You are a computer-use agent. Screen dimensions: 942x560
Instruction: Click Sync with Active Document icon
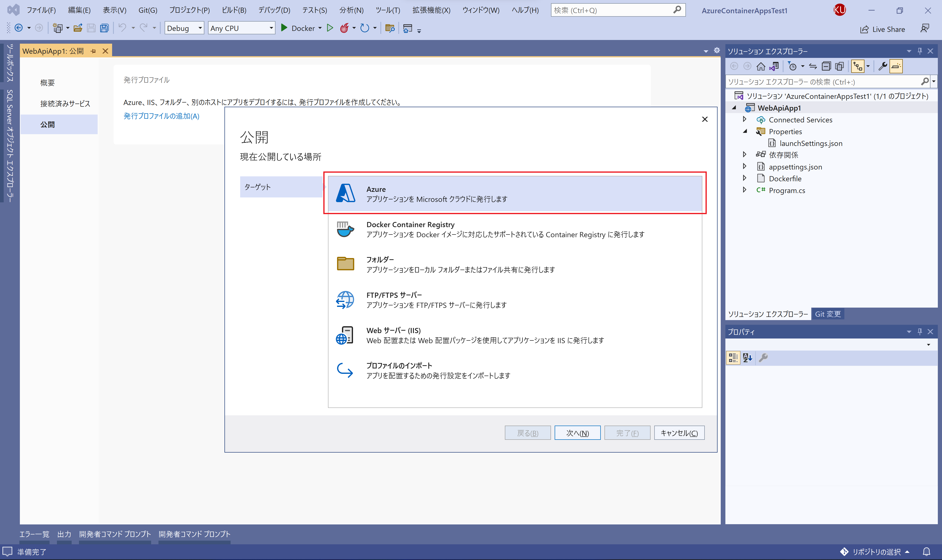[x=813, y=66]
